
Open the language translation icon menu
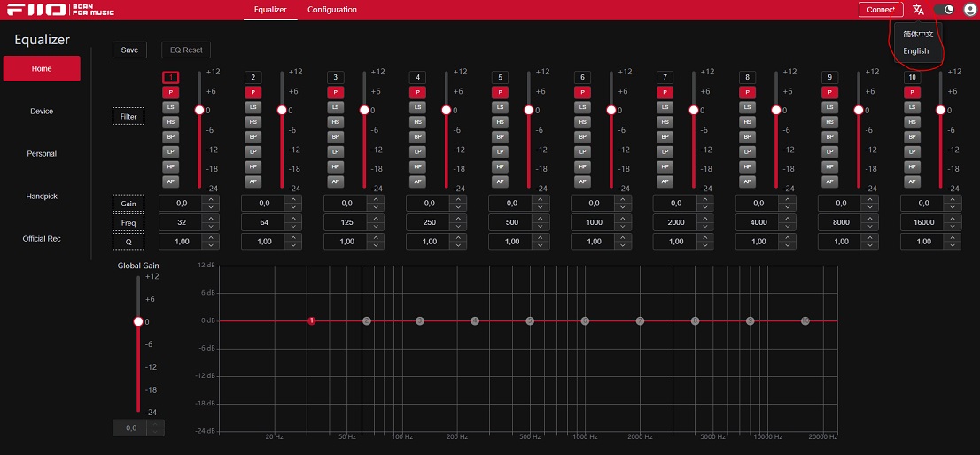[918, 10]
